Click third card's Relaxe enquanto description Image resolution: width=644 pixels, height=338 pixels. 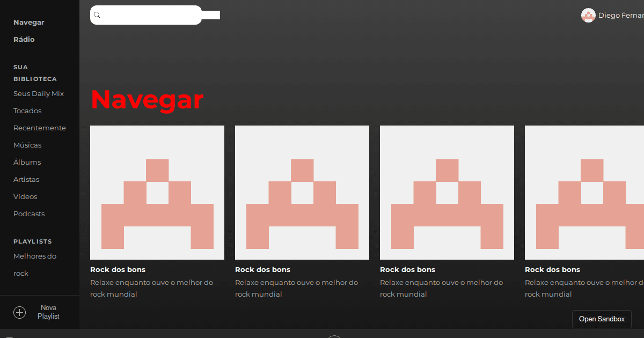click(x=442, y=289)
